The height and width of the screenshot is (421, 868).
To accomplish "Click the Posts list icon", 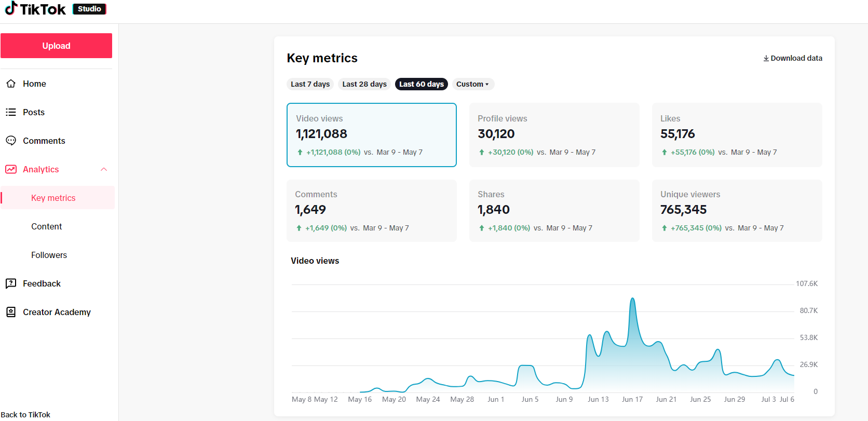I will (x=11, y=112).
